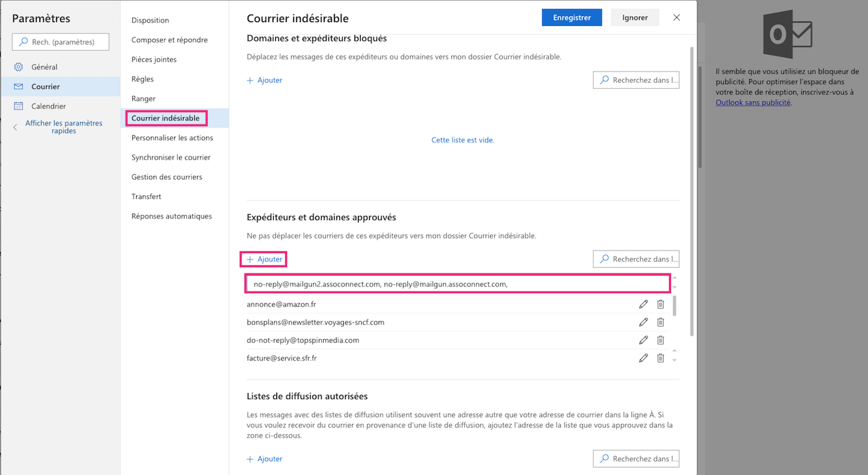Open the Règles settings section
868x475 pixels.
[x=143, y=79]
